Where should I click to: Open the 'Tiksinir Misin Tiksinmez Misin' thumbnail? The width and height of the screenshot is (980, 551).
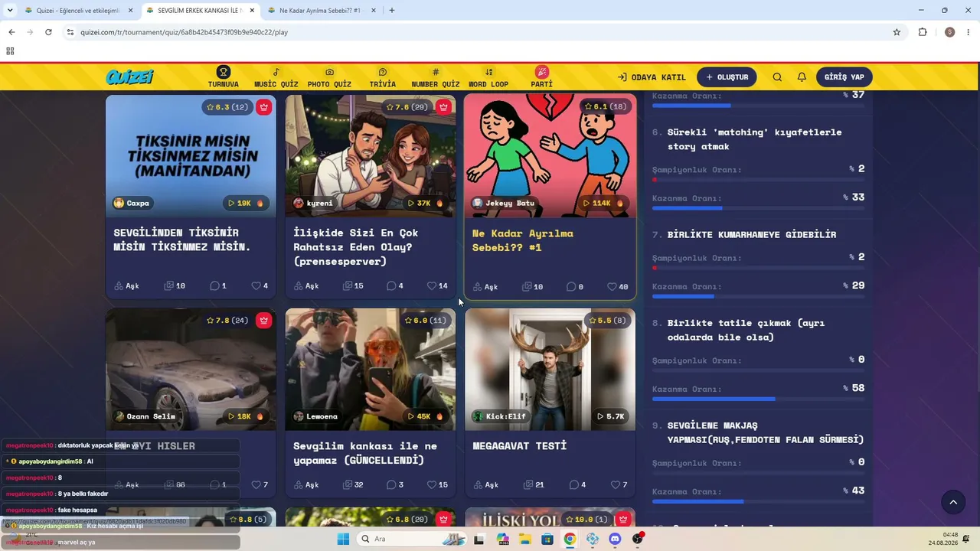[191, 155]
